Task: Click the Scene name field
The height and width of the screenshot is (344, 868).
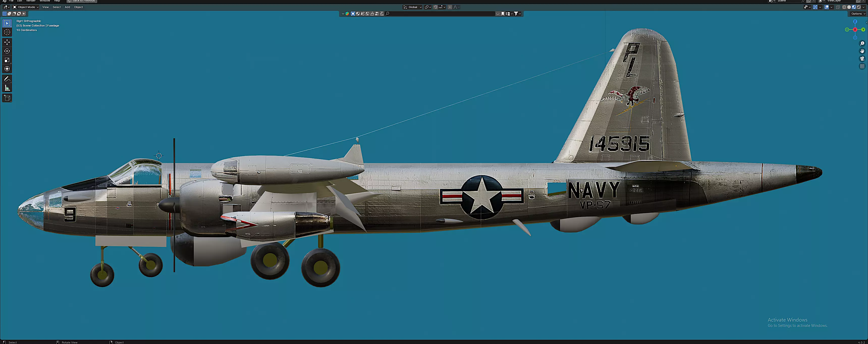Action: coord(791,1)
